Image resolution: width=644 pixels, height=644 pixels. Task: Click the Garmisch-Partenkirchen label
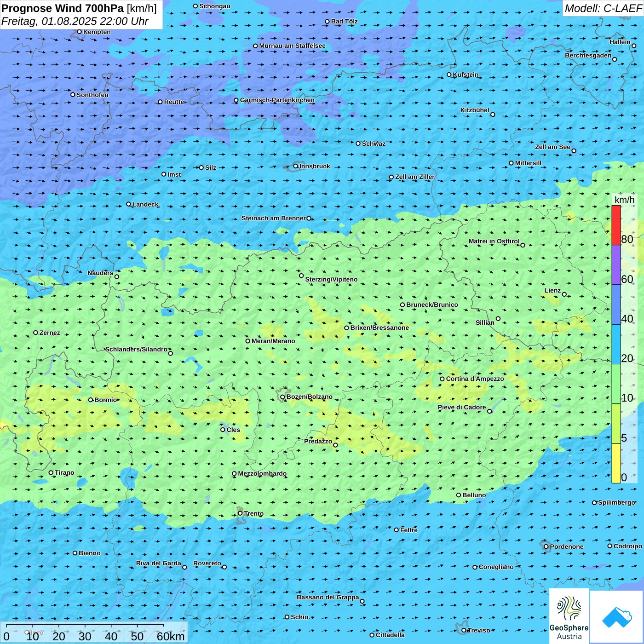277,100
